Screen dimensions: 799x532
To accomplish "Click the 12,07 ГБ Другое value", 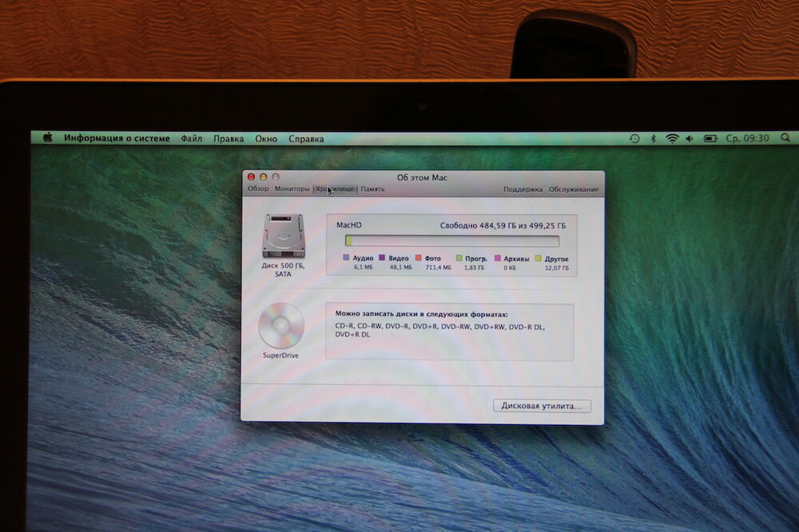I will [x=557, y=268].
